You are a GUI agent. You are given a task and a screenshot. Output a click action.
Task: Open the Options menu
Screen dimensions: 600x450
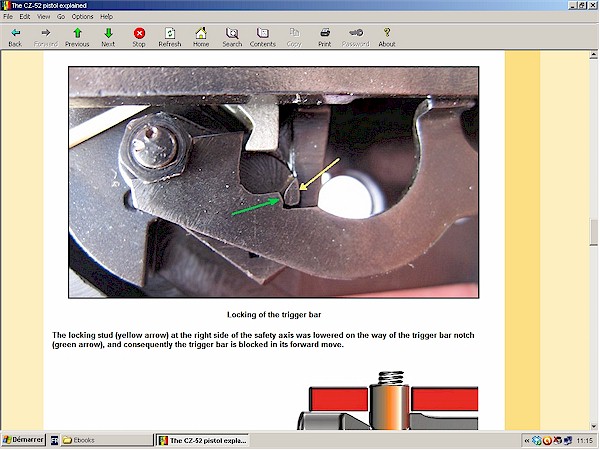tap(83, 16)
